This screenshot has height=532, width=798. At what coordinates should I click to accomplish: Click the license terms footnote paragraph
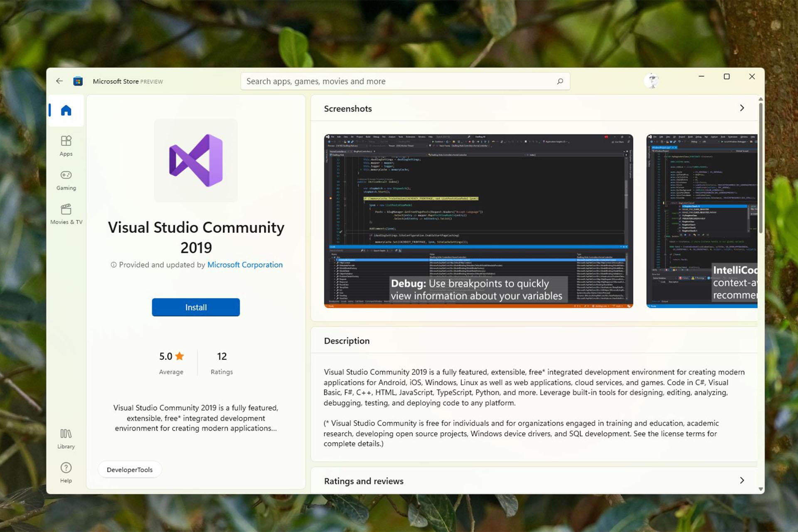[521, 433]
